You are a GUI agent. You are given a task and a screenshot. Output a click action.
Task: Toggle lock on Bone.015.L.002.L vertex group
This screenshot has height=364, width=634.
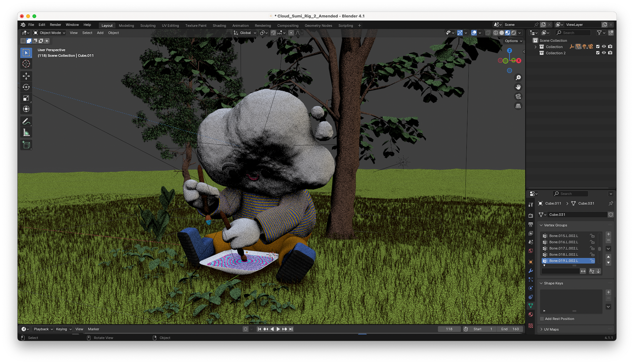pyautogui.click(x=592, y=236)
